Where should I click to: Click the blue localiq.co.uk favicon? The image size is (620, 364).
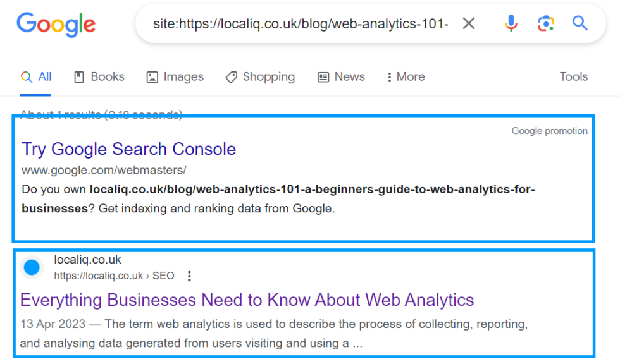(x=32, y=267)
